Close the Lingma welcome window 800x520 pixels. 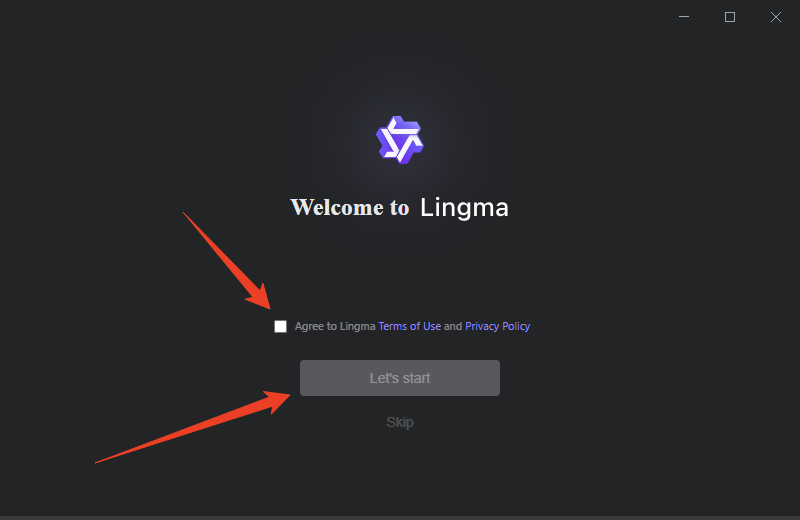(776, 17)
